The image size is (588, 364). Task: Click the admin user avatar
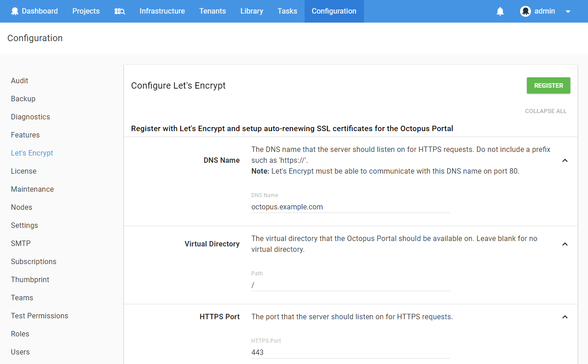pyautogui.click(x=526, y=11)
